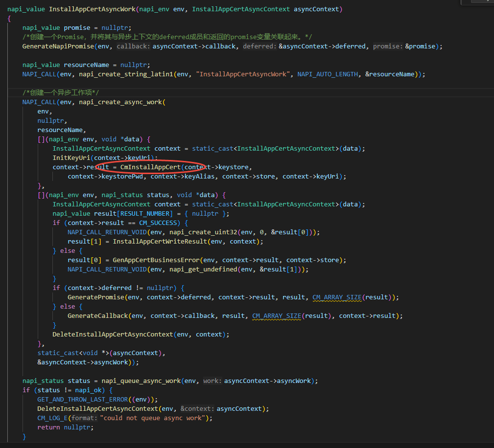
Task: Click GET_AND_THROW_LAST_ERROR macro
Action: tap(83, 400)
